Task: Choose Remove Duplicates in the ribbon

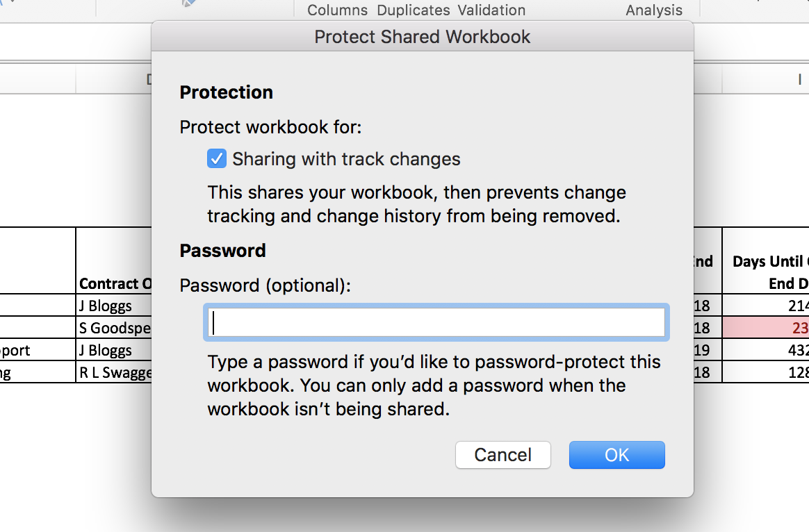Action: point(413,10)
